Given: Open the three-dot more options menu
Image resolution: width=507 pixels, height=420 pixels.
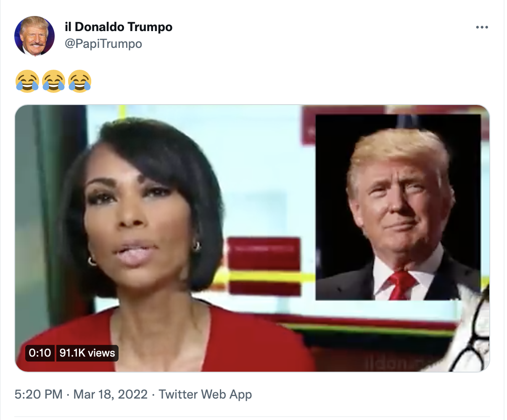Looking at the screenshot, I should [482, 27].
